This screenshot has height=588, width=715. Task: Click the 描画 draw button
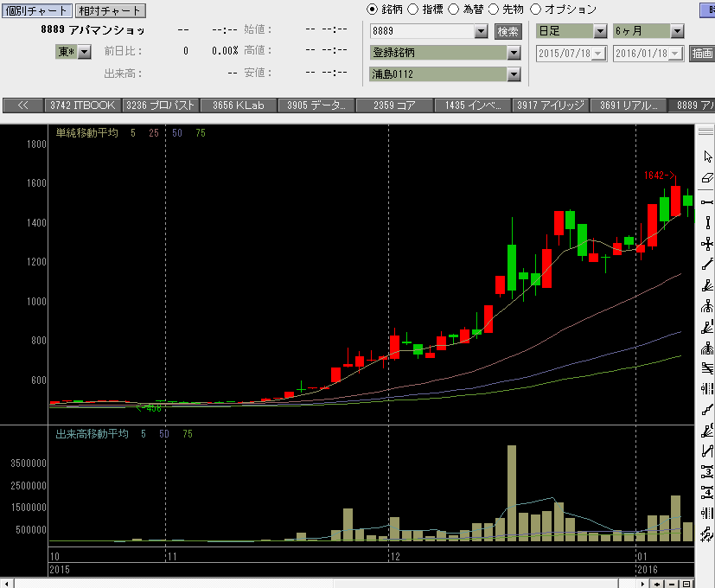tap(702, 54)
